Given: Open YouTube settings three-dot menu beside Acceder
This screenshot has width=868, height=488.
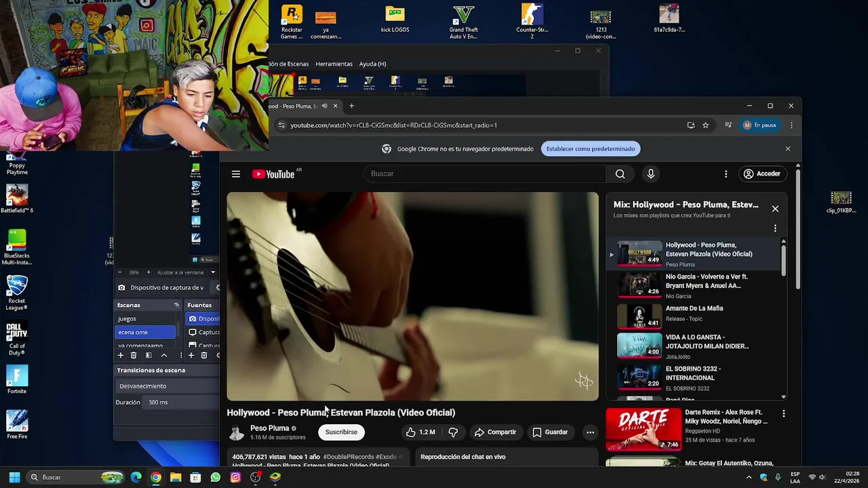Looking at the screenshot, I should [x=726, y=174].
